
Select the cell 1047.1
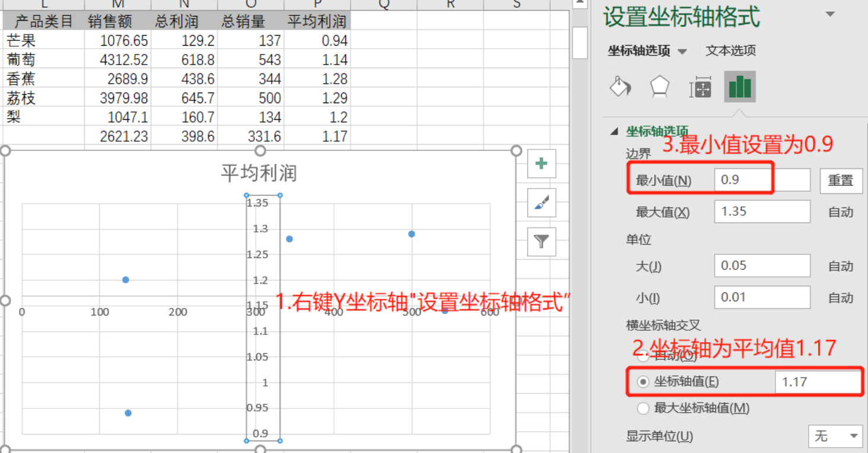click(117, 117)
